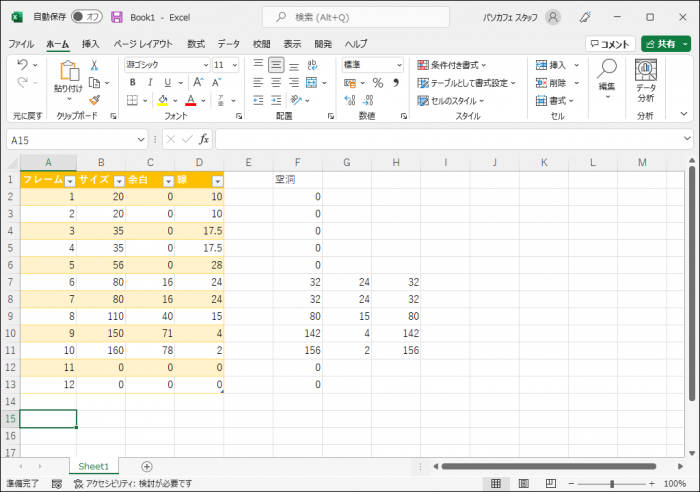
Task: Click the コメント comments button
Action: (610, 44)
